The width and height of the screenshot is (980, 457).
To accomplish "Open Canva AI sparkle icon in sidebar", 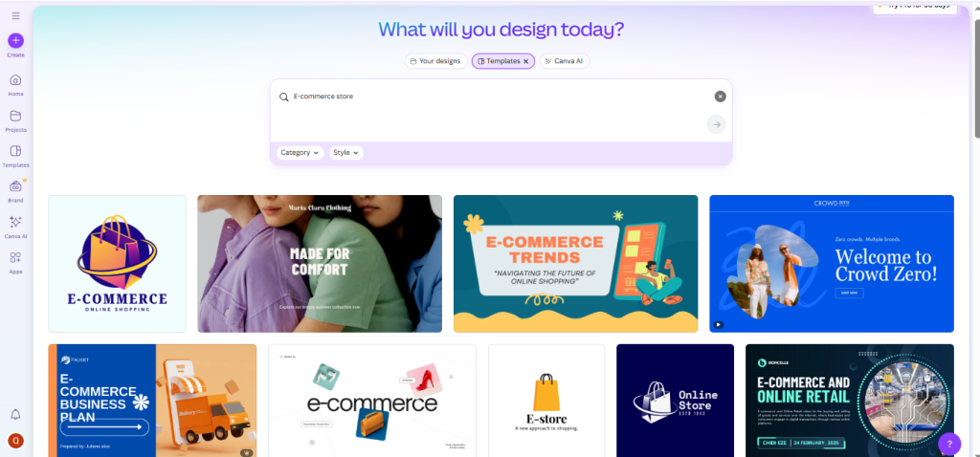I will point(15,222).
